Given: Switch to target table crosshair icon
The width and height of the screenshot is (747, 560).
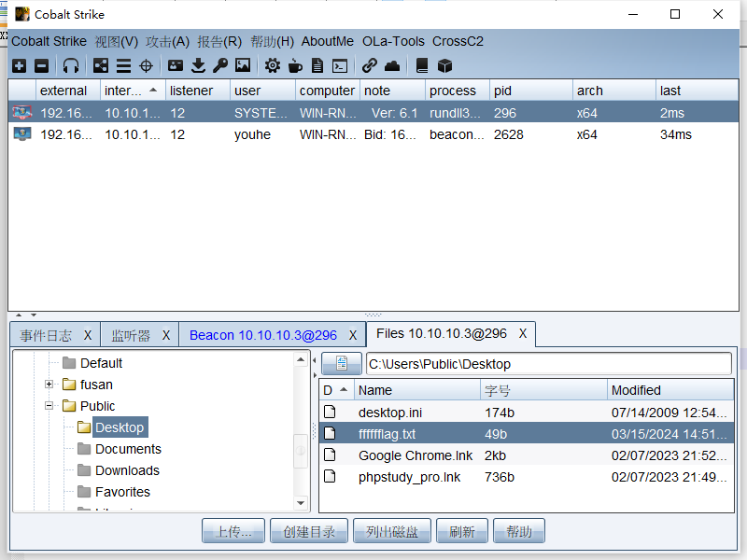Looking at the screenshot, I should pyautogui.click(x=146, y=65).
